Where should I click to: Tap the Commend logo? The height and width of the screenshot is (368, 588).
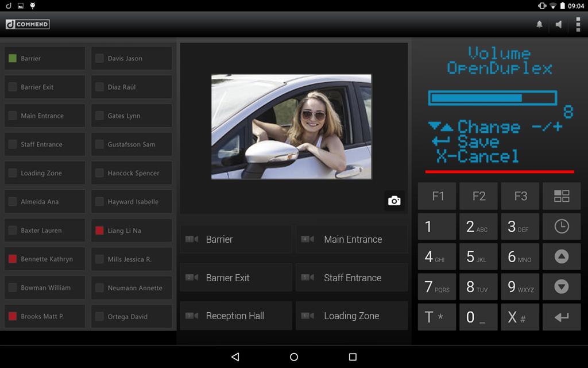(28, 24)
